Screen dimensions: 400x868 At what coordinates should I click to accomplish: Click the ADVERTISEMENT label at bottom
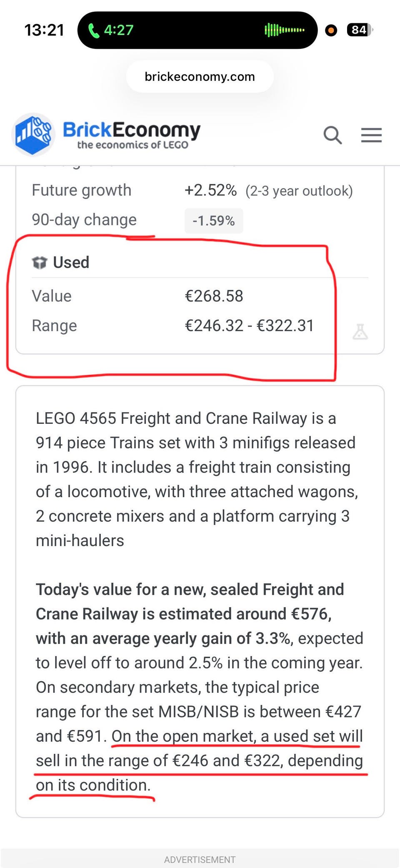(200, 860)
